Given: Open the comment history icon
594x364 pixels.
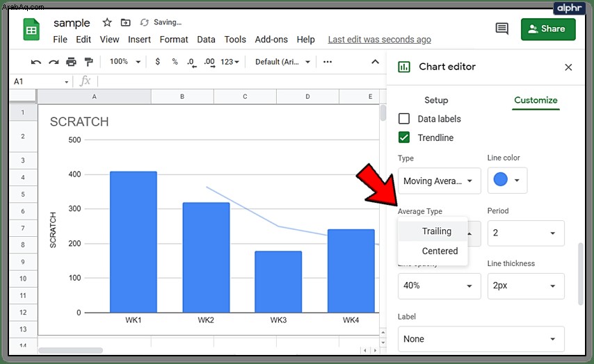Looking at the screenshot, I should (502, 28).
